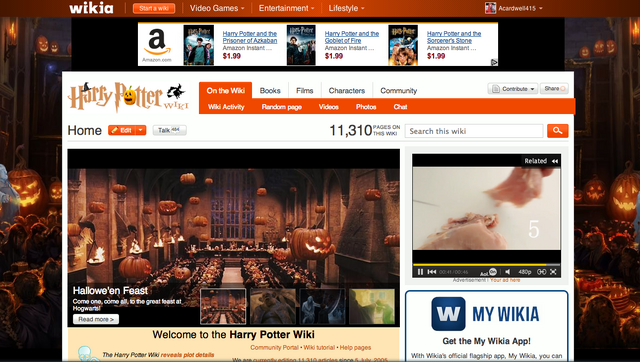This screenshot has width=640, height=362.
Task: Go to a Random page
Action: 282,107
